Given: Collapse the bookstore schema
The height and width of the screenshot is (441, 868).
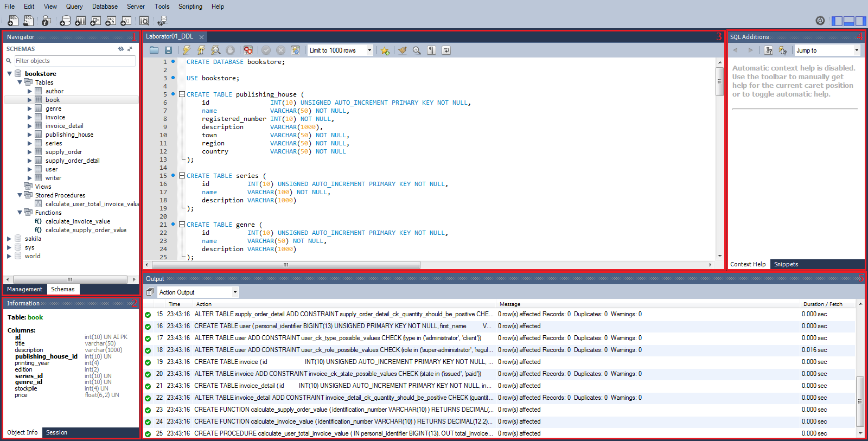Looking at the screenshot, I should tap(9, 74).
